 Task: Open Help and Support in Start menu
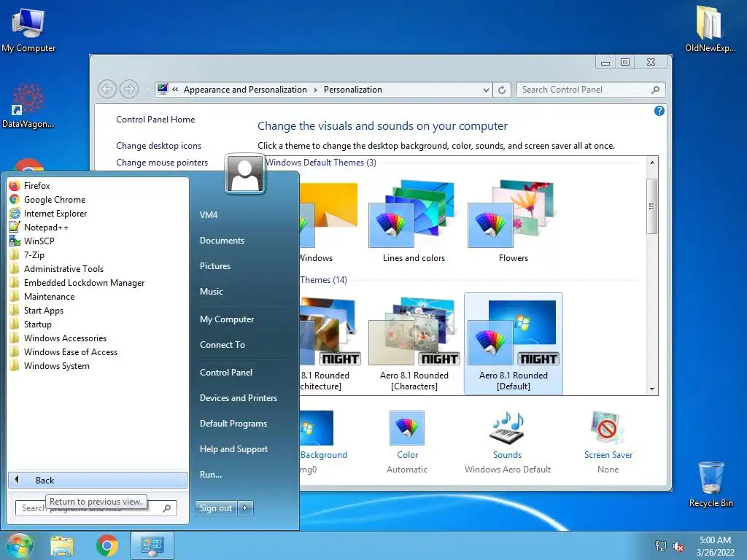(x=234, y=449)
